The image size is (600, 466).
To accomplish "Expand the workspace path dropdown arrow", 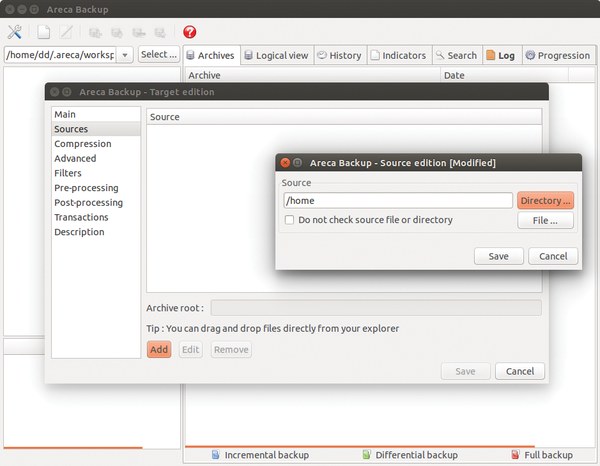I will (x=125, y=55).
